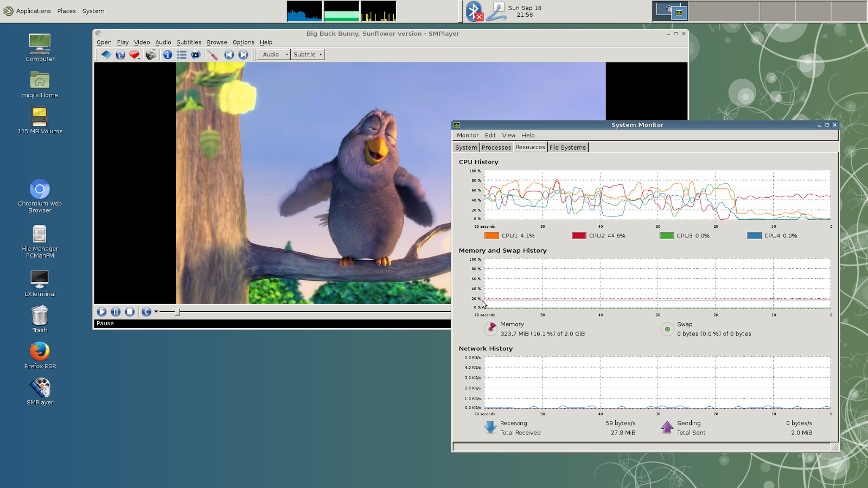The width and height of the screenshot is (868, 488).
Task: Click the blue CPU4 color swatch
Action: tap(754, 236)
